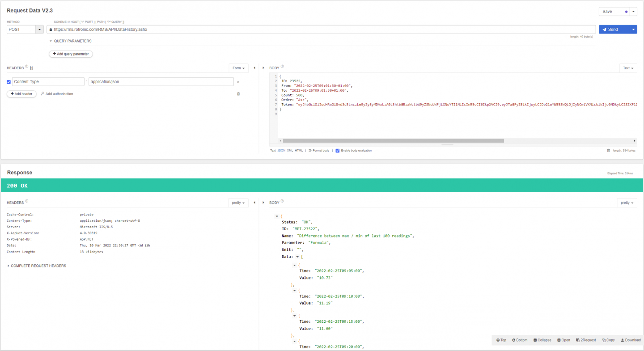Toggle the Content-Type header checkbox
This screenshot has width=644, height=351.
(9, 82)
